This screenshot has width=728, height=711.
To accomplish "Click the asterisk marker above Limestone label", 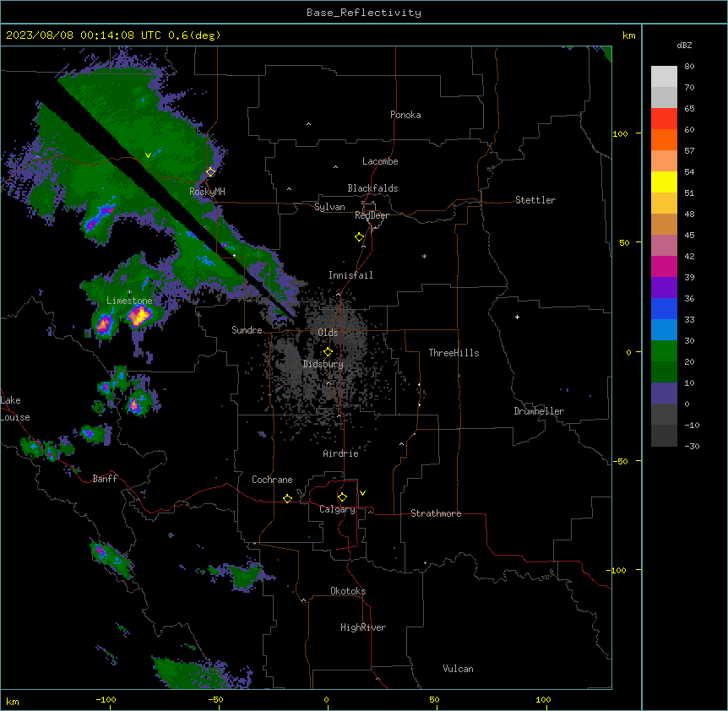I will pos(129,292).
